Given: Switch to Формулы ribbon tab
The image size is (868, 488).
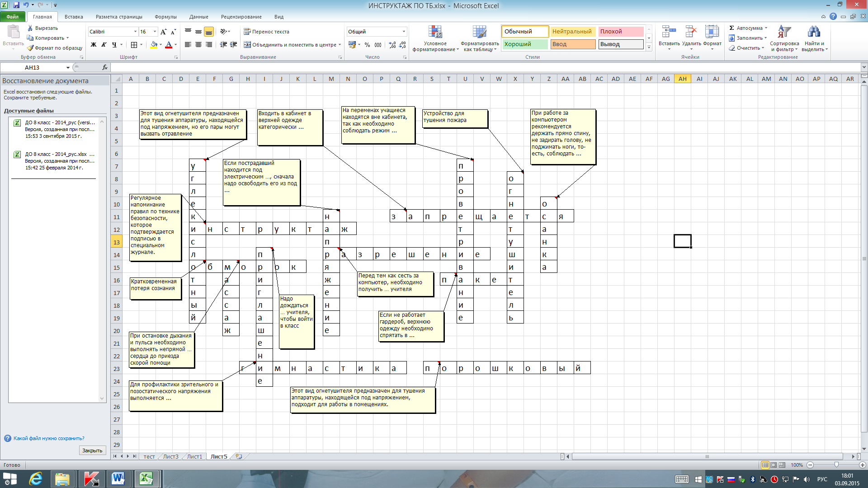Looking at the screenshot, I should point(165,17).
